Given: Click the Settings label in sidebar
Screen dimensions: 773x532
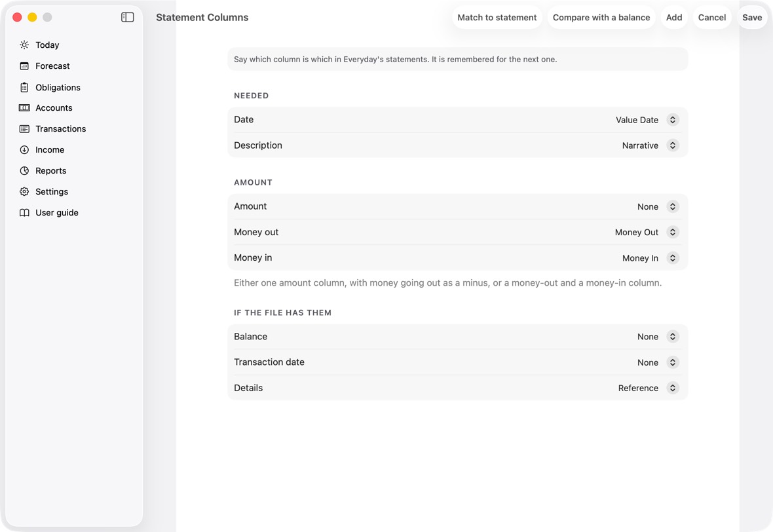Looking at the screenshot, I should (52, 192).
